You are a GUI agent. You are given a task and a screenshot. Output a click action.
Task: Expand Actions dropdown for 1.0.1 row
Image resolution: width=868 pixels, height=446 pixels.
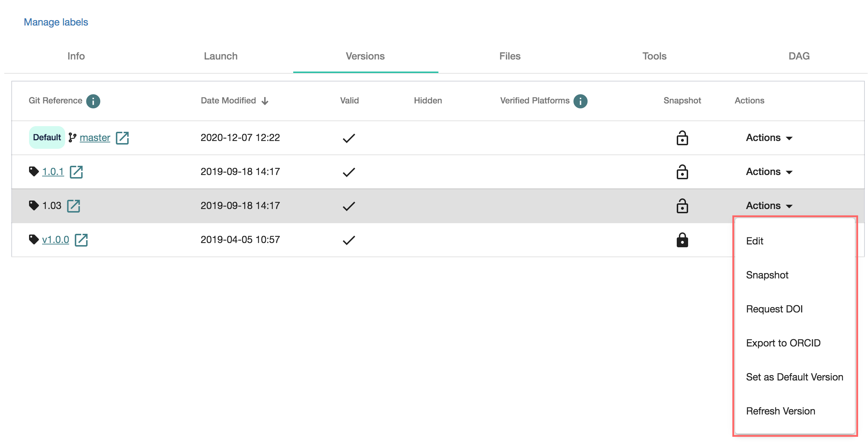click(x=769, y=172)
